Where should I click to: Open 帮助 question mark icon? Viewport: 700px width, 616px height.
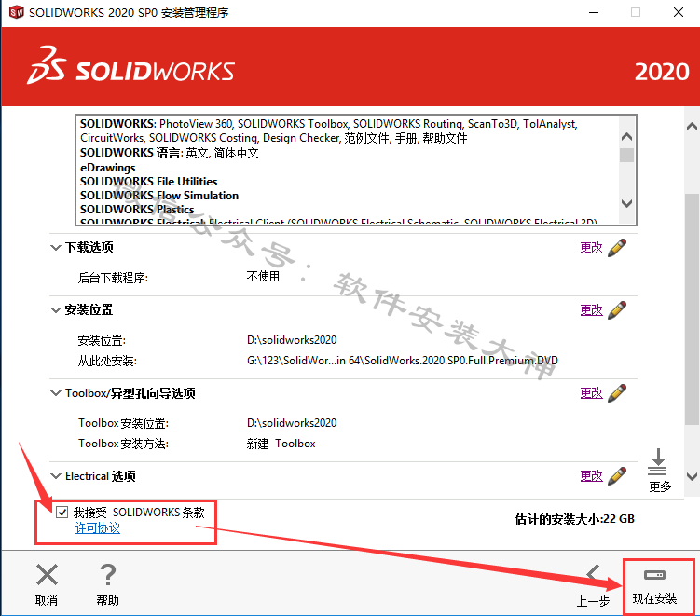[107, 574]
